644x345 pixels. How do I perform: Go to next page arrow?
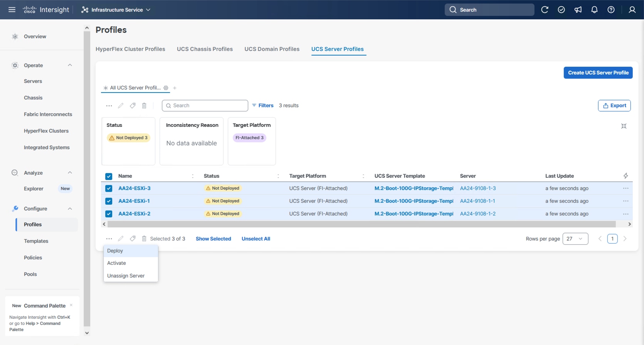pyautogui.click(x=625, y=239)
